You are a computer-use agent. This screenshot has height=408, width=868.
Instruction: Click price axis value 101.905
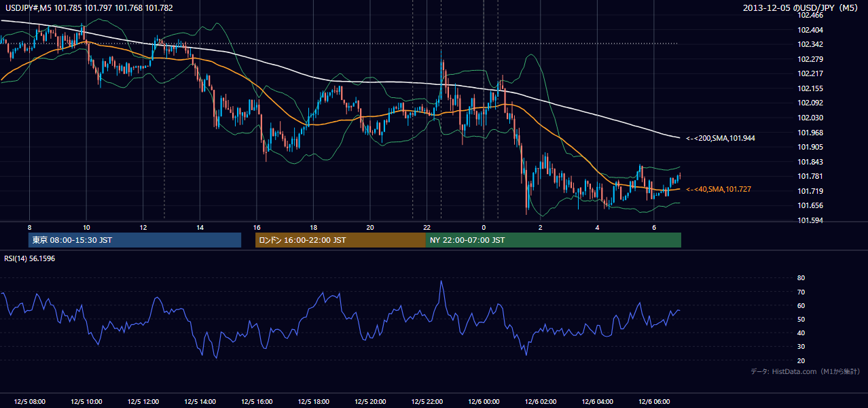pyautogui.click(x=810, y=147)
